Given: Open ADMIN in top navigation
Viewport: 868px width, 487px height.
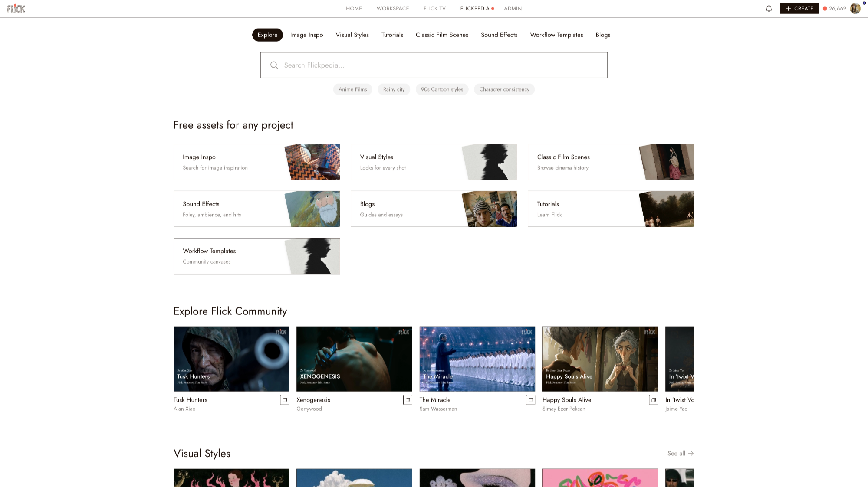Looking at the screenshot, I should [x=513, y=8].
